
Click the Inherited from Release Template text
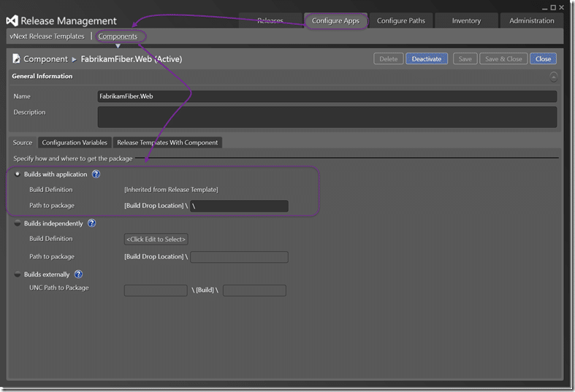171,189
